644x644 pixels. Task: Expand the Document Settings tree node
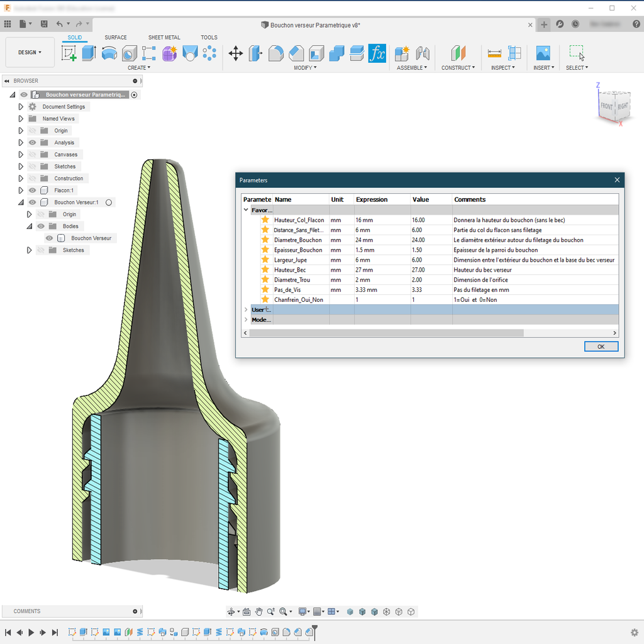coord(21,107)
